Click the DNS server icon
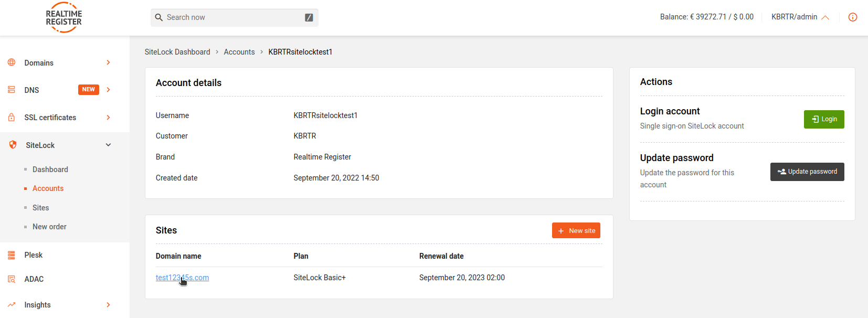The width and height of the screenshot is (868, 318). (12, 90)
